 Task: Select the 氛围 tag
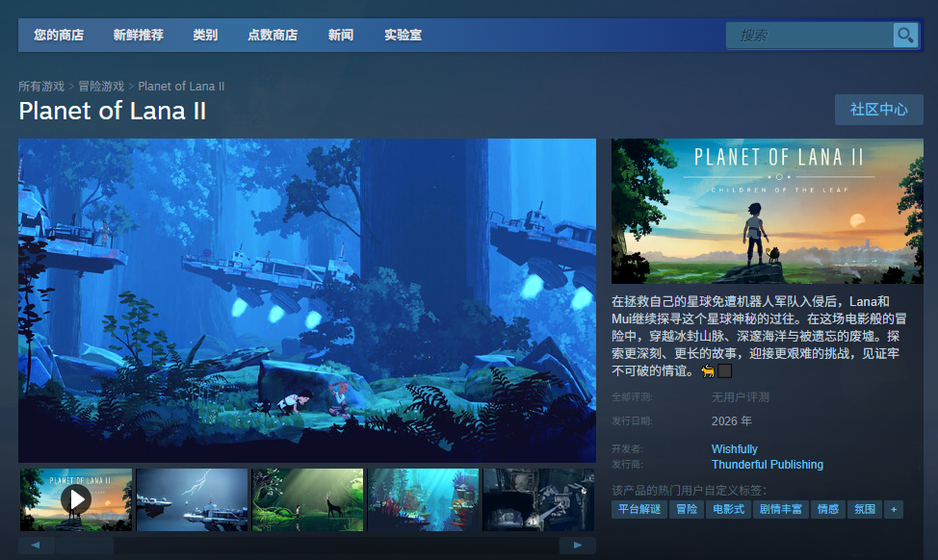[865, 510]
